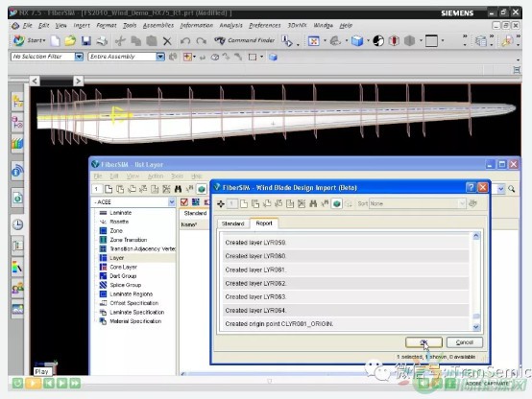Viewport: 532px width, 399px height.
Task: Click the fast-forward button in playback bar
Action: (x=75, y=383)
